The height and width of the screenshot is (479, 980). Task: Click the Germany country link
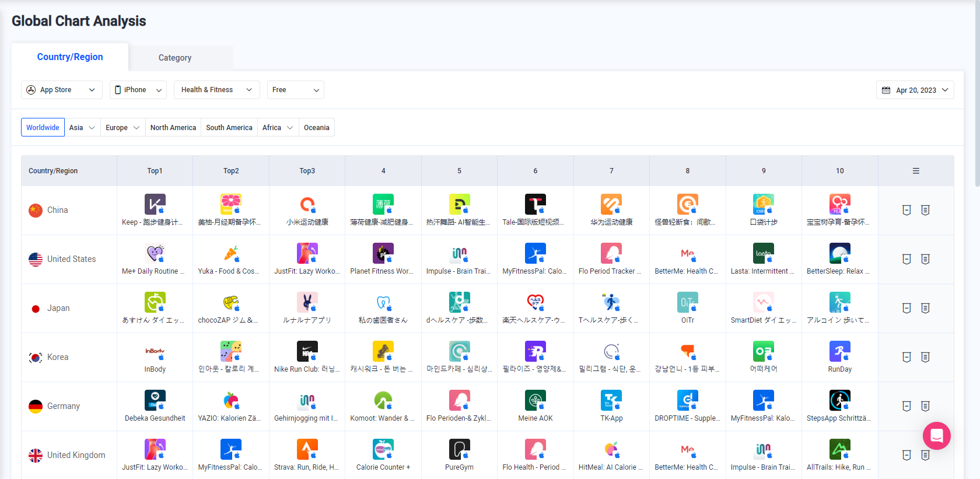(x=64, y=406)
